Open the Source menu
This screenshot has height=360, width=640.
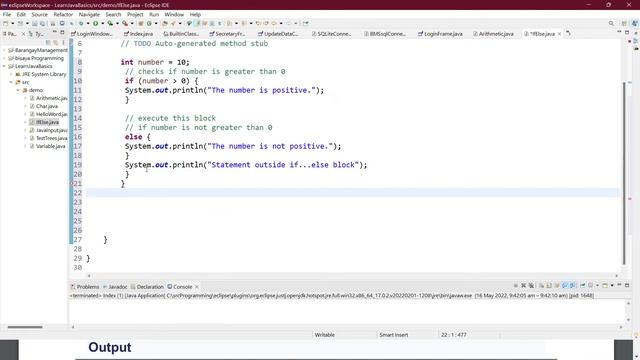pos(40,14)
